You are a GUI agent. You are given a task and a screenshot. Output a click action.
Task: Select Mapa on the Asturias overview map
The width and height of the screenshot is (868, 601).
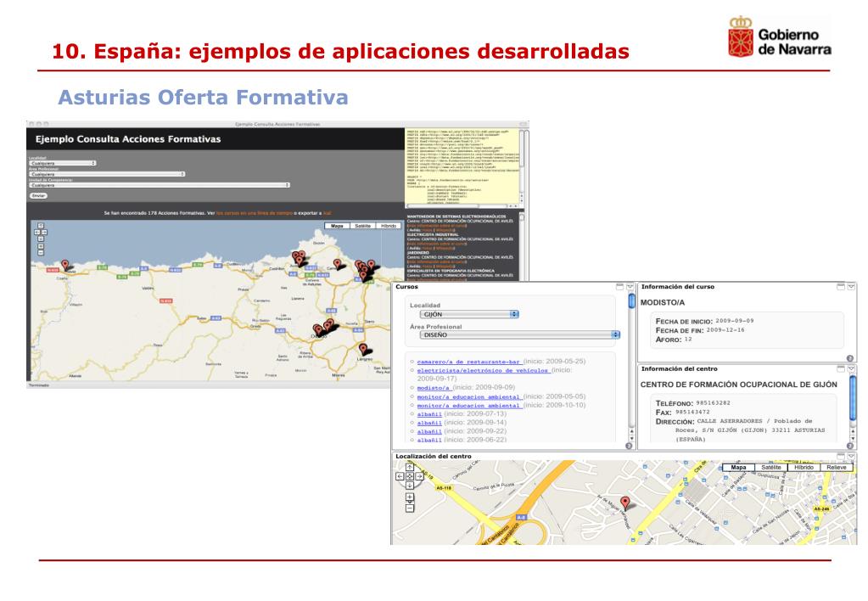pos(337,226)
